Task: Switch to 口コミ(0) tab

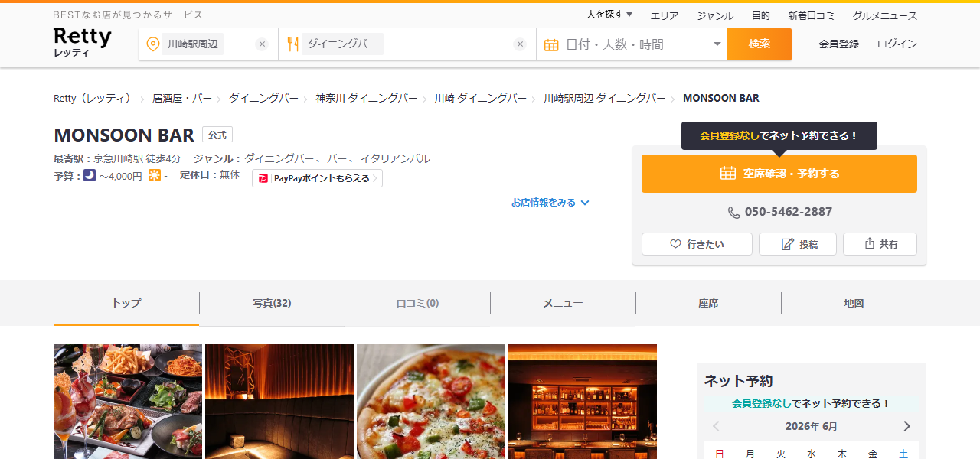Action: 417,303
